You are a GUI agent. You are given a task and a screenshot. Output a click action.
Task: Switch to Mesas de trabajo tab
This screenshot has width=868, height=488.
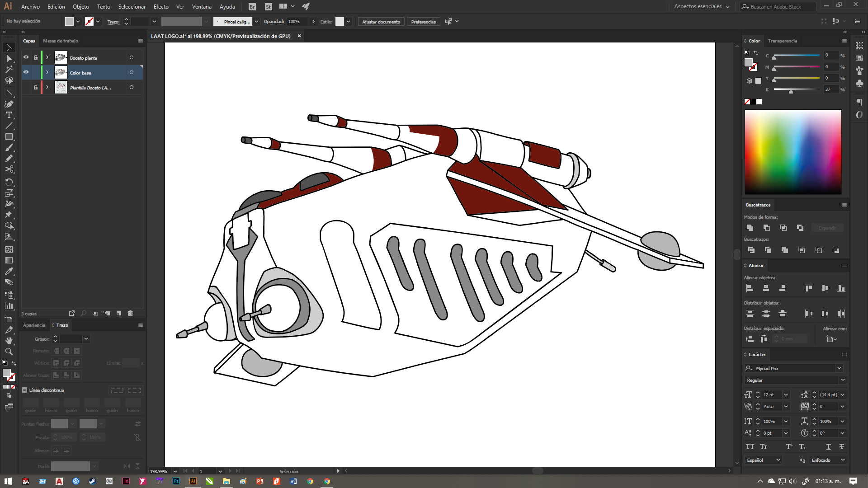point(61,41)
